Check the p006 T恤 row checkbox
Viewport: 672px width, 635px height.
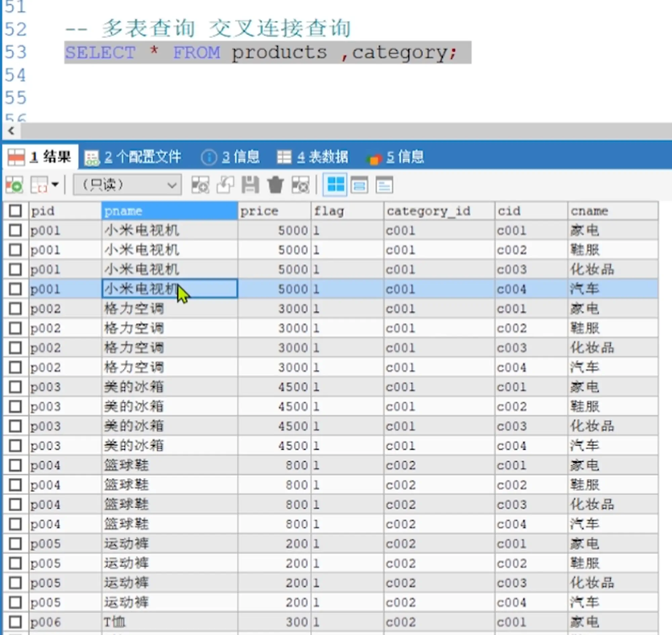click(x=15, y=622)
